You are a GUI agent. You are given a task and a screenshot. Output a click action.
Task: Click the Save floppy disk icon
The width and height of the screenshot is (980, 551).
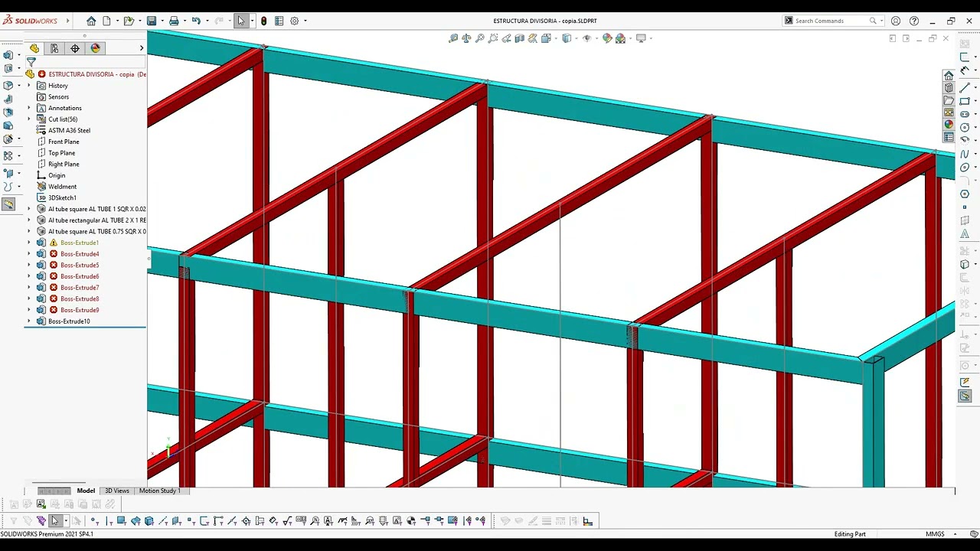(x=152, y=21)
